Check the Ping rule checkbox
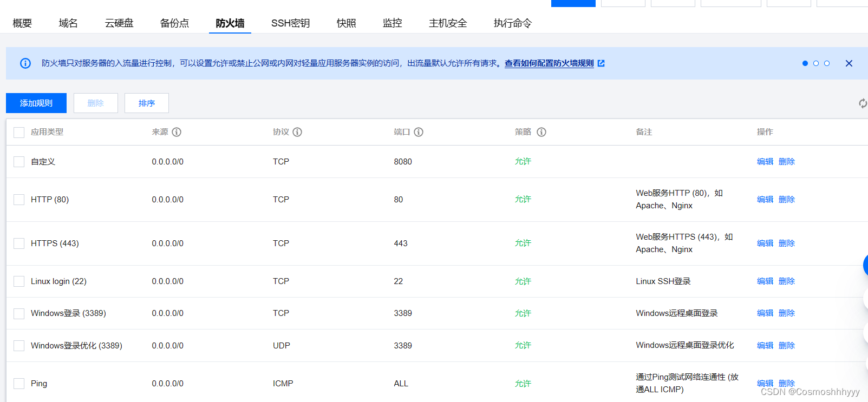 pyautogui.click(x=19, y=384)
